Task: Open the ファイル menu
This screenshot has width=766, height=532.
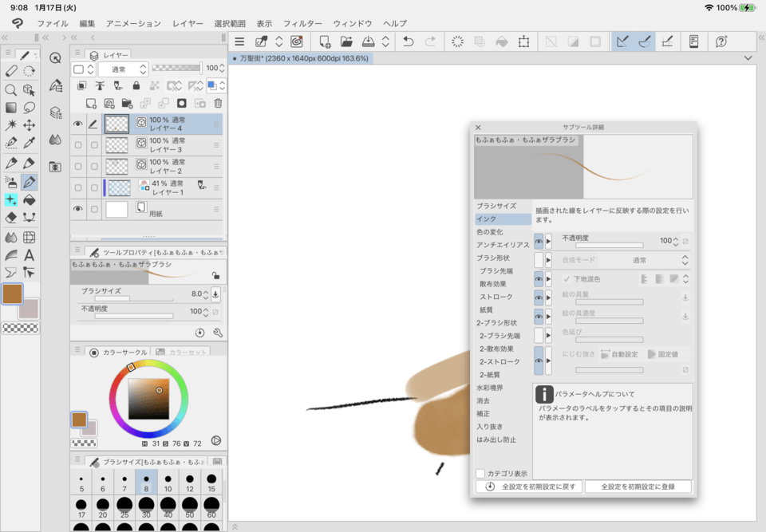Action: (53, 23)
